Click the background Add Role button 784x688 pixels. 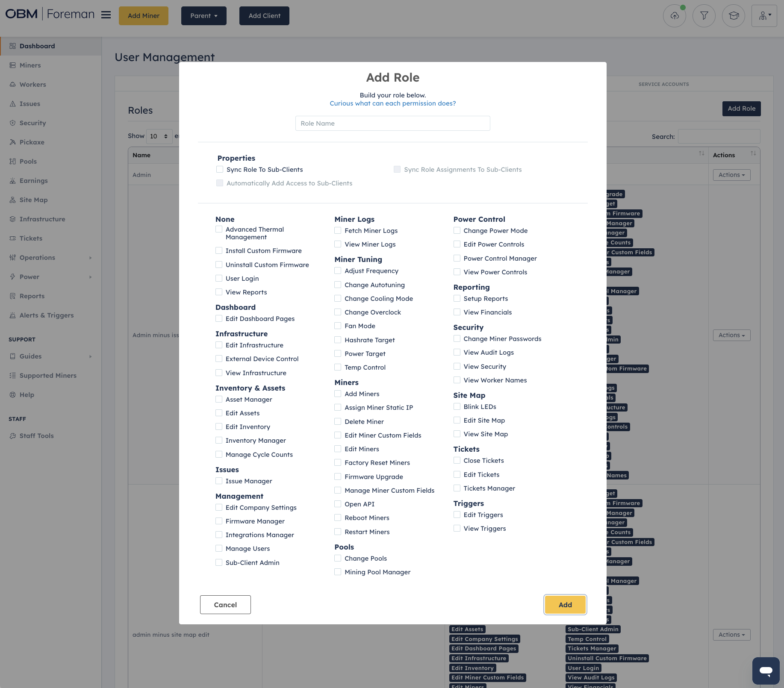point(741,109)
